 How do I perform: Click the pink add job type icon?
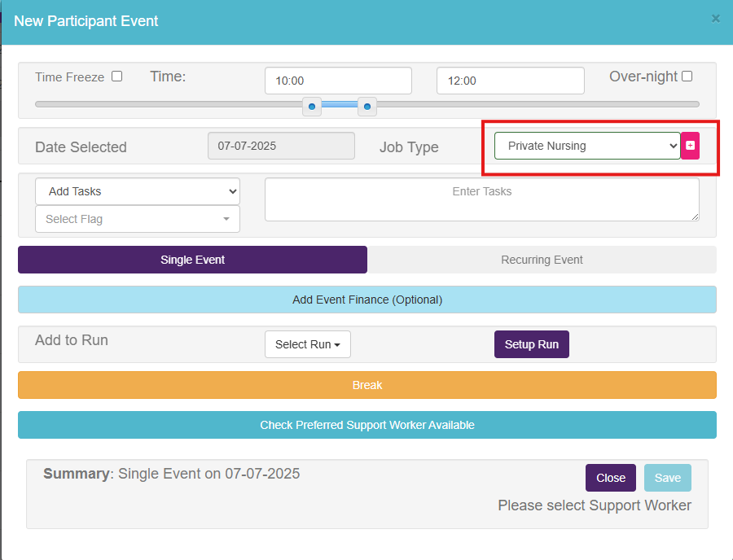point(690,146)
